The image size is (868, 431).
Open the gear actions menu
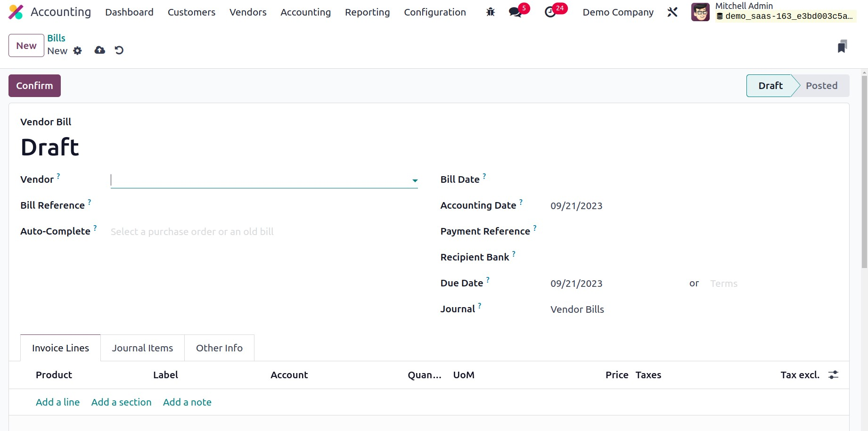coord(78,51)
